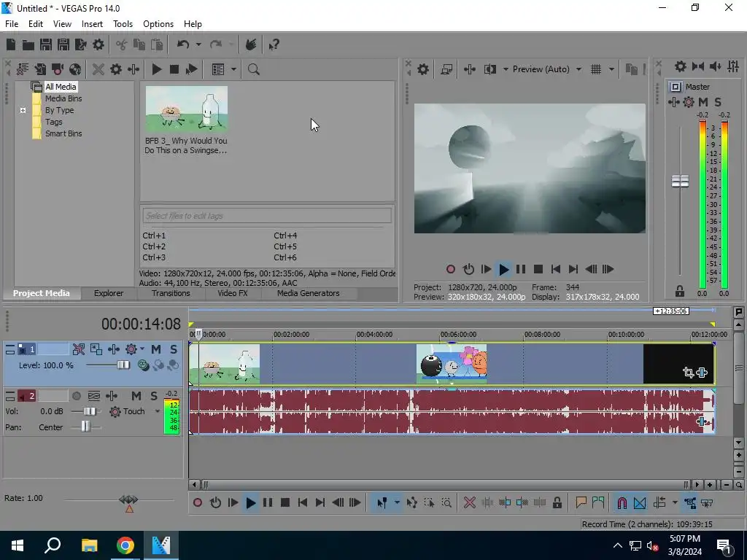The image size is (747, 560).
Task: Mute video track 1
Action: click(156, 349)
